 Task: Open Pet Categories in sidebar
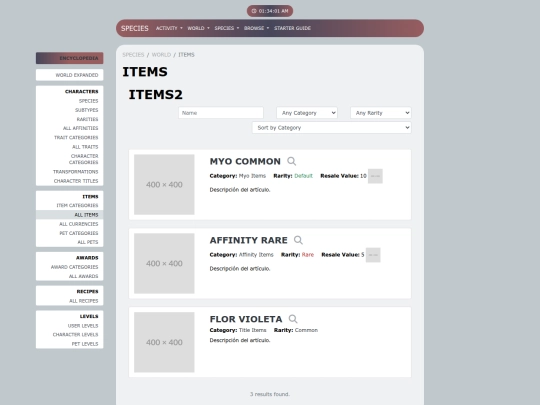[79, 233]
